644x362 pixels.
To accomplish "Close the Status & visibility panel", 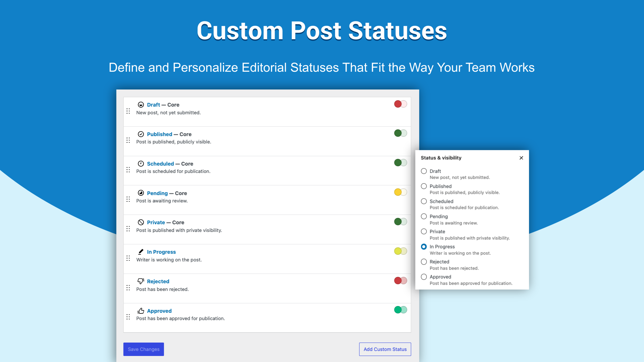I will (521, 158).
